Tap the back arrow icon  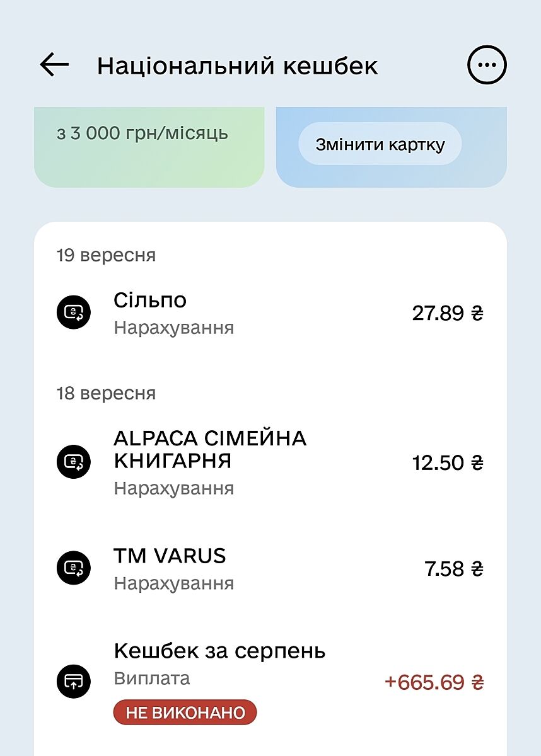coord(54,65)
